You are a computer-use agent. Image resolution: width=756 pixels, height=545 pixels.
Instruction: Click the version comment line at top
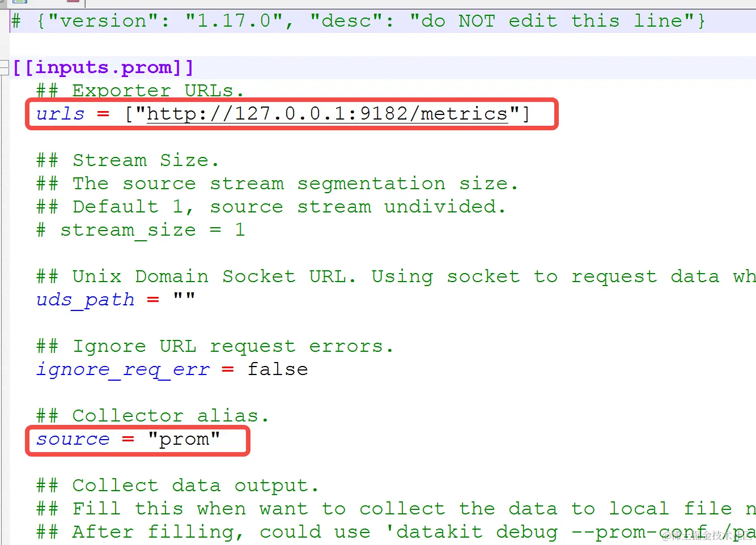click(x=358, y=21)
